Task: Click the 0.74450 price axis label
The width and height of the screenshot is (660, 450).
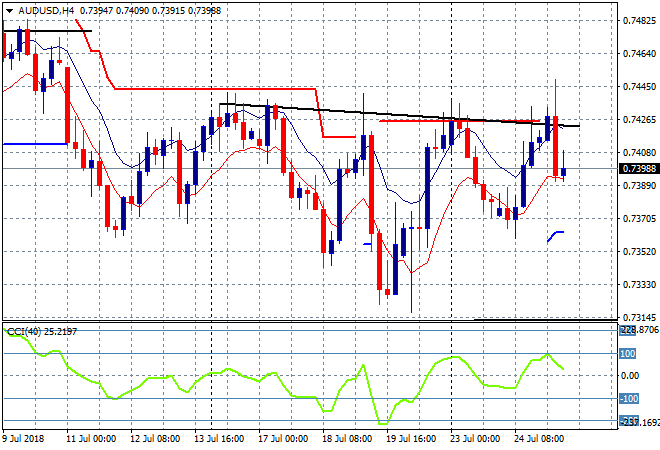Action: (639, 87)
